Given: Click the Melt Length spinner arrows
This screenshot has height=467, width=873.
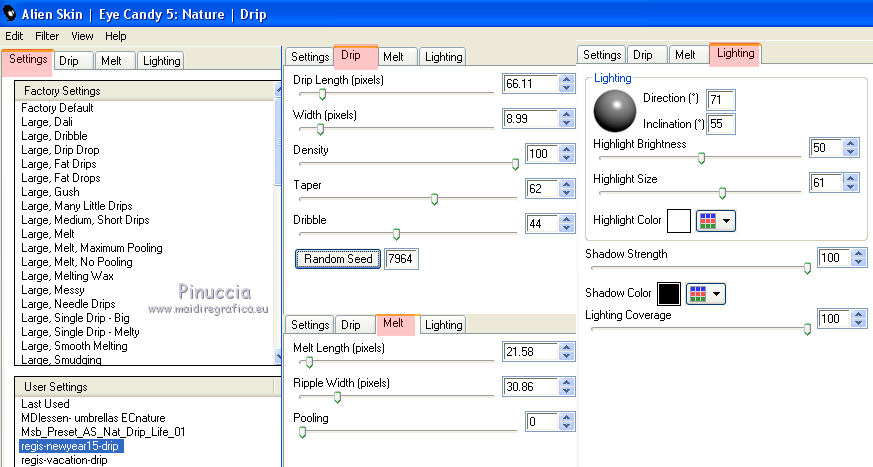Looking at the screenshot, I should (x=567, y=352).
